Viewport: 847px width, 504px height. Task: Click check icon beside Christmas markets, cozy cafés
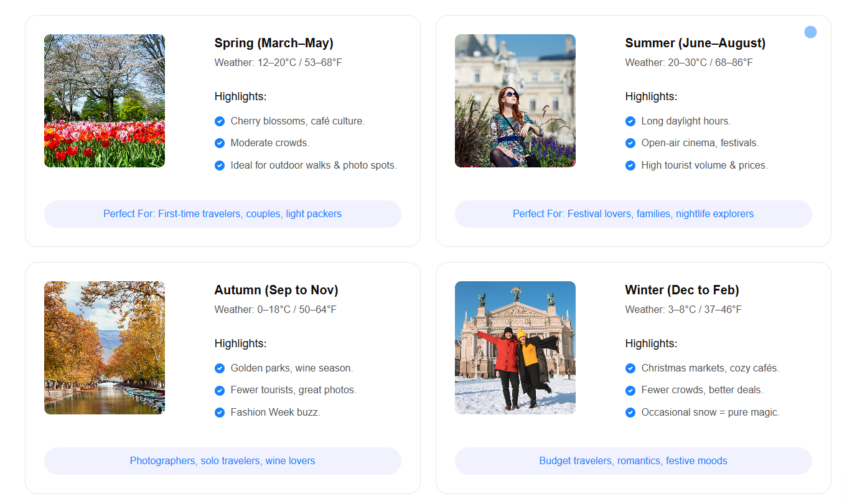(630, 368)
